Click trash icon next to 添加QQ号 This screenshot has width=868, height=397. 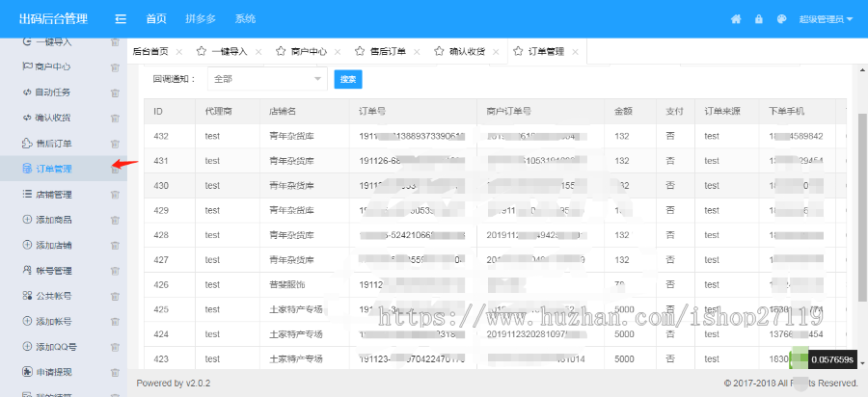(115, 347)
